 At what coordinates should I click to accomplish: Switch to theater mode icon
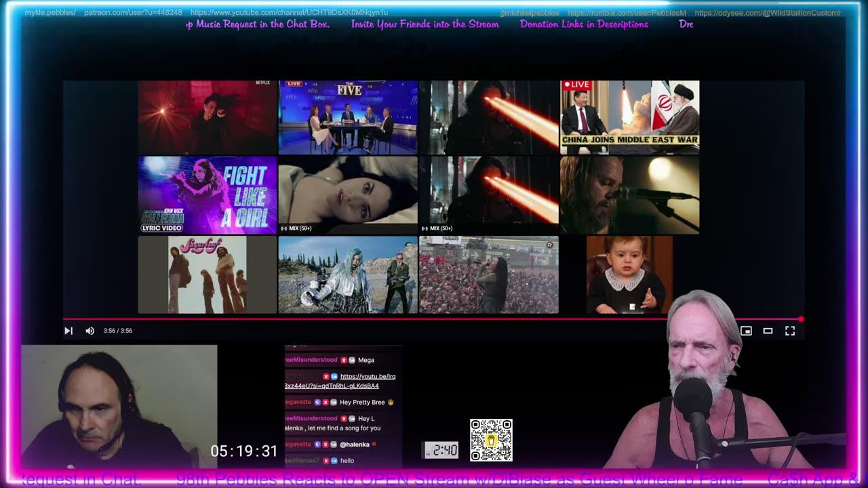click(768, 331)
